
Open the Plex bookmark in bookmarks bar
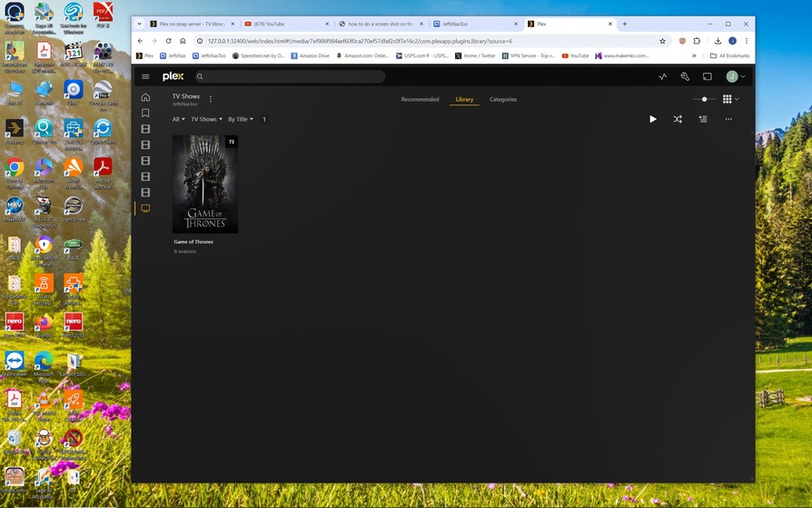(x=145, y=55)
